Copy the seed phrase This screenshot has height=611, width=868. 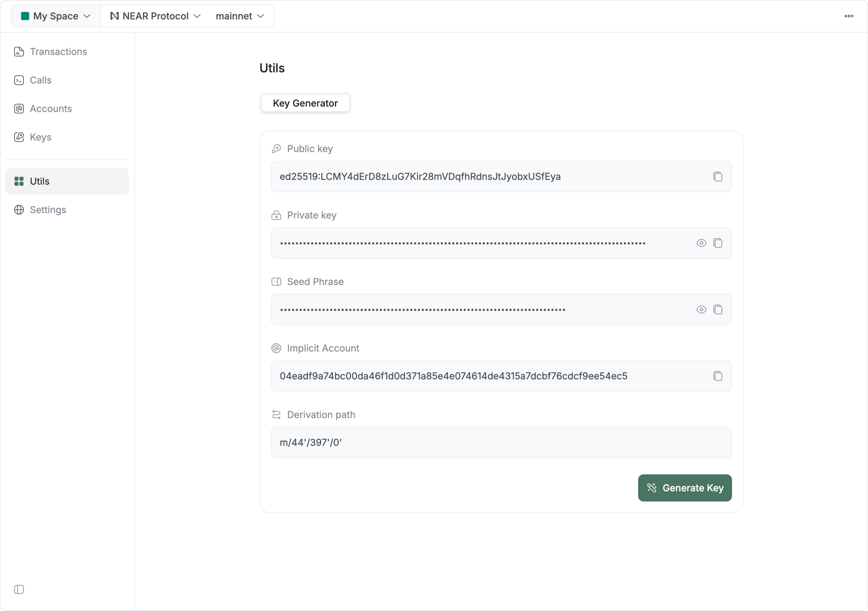point(717,309)
